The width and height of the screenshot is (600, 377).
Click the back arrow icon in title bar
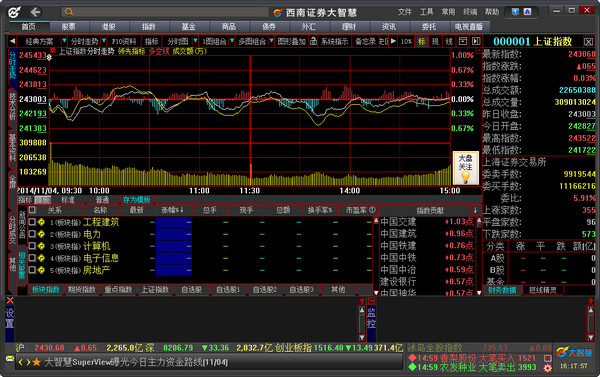pyautogui.click(x=36, y=12)
